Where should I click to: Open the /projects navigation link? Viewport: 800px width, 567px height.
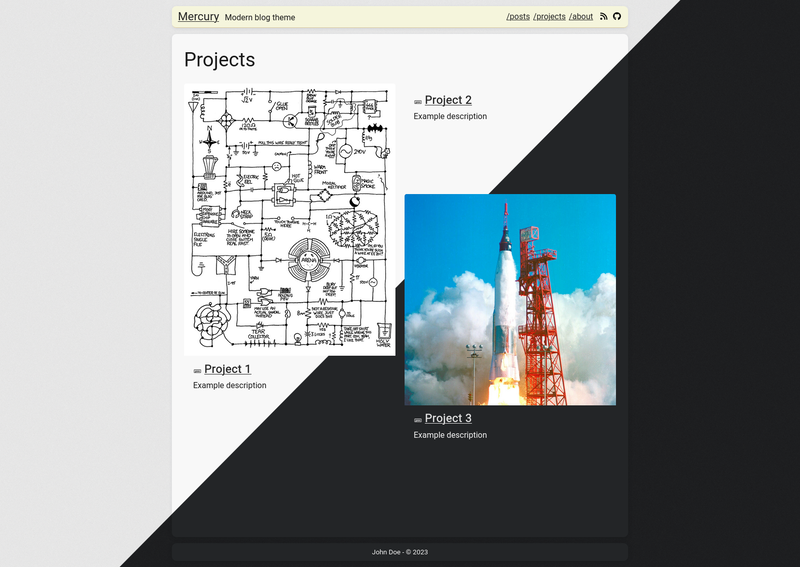549,16
